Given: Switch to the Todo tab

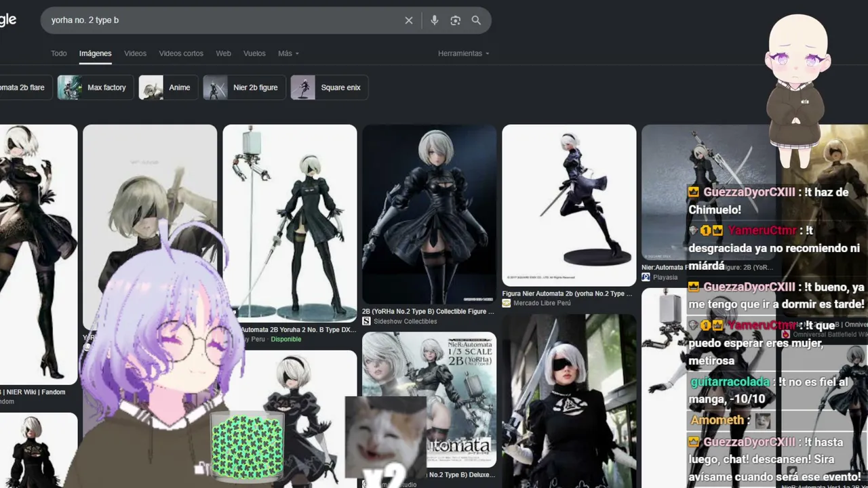Looking at the screenshot, I should pyautogui.click(x=59, y=54).
